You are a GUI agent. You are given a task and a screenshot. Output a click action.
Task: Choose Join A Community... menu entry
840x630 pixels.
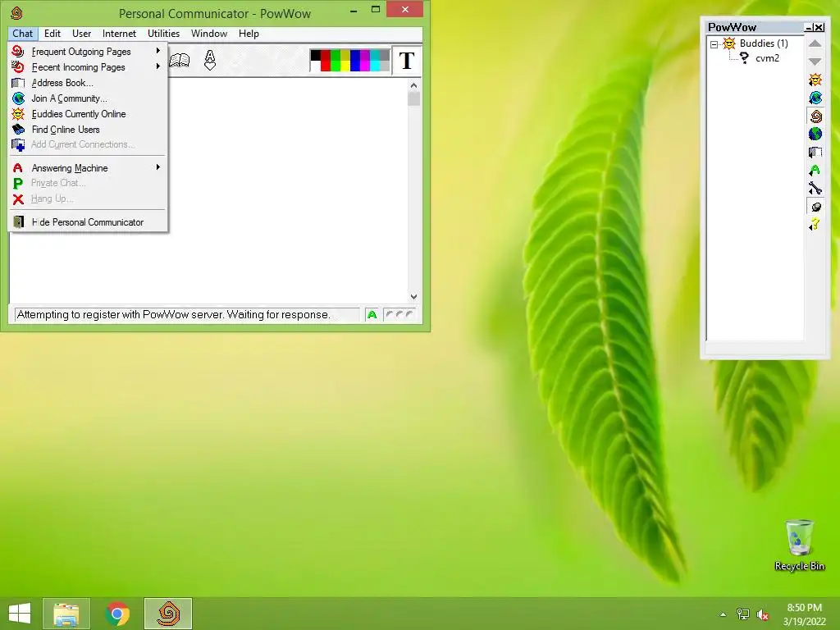89,98
